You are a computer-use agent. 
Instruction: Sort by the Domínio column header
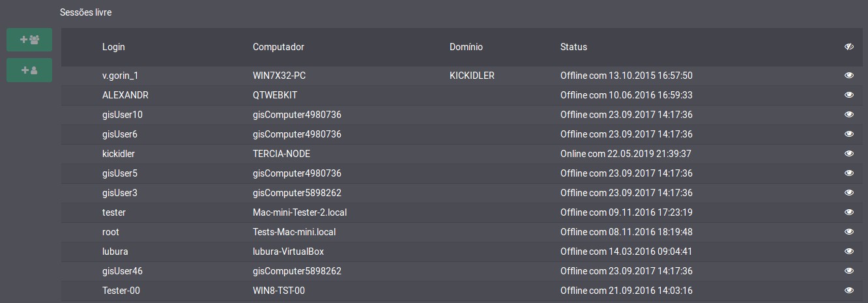(466, 47)
